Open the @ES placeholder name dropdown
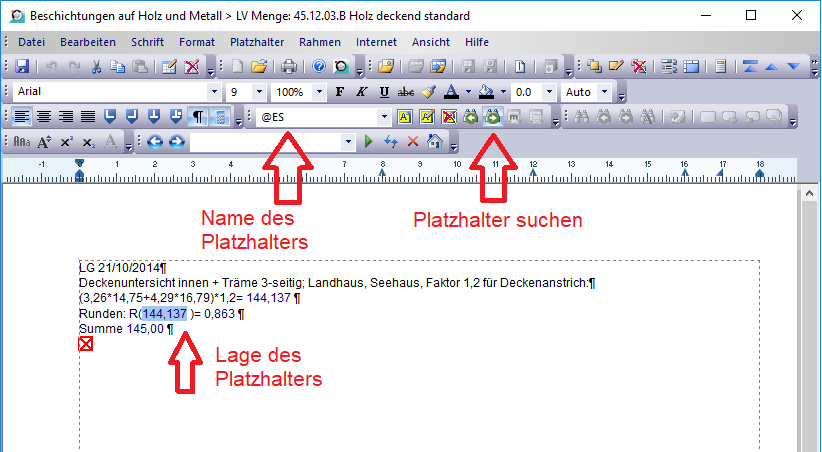 click(x=384, y=117)
